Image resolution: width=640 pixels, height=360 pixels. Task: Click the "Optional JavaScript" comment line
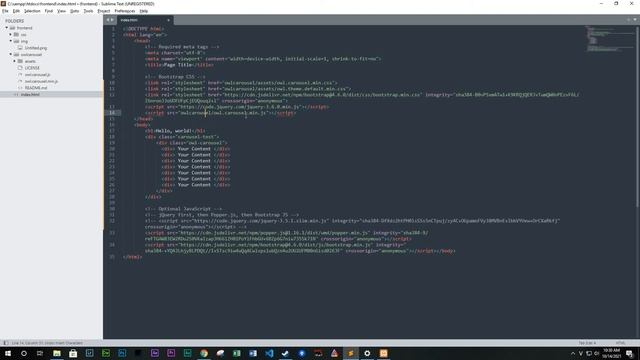point(184,209)
